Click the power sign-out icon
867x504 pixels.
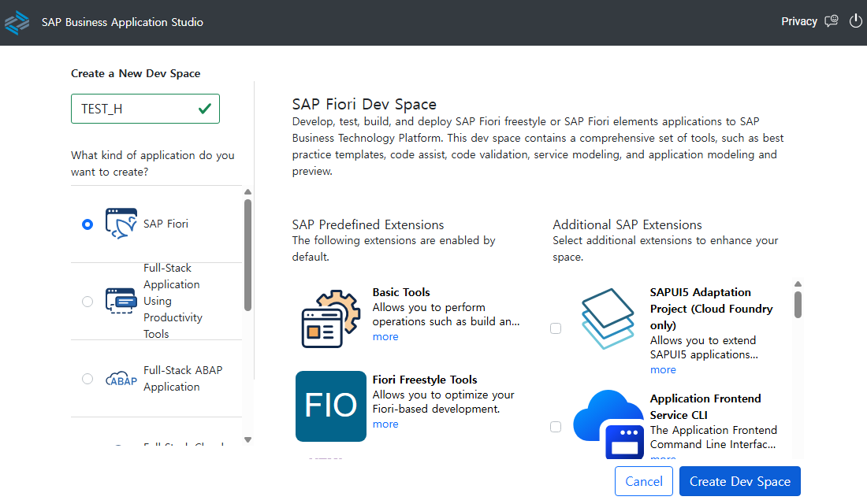(855, 21)
